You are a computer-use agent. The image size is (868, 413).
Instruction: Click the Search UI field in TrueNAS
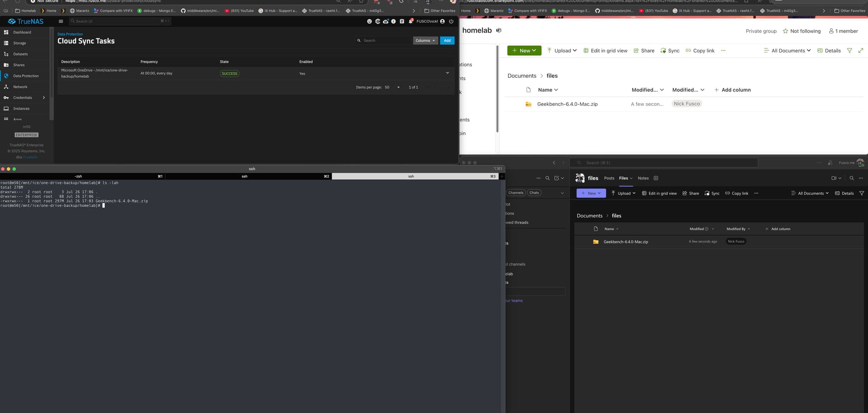pos(120,21)
